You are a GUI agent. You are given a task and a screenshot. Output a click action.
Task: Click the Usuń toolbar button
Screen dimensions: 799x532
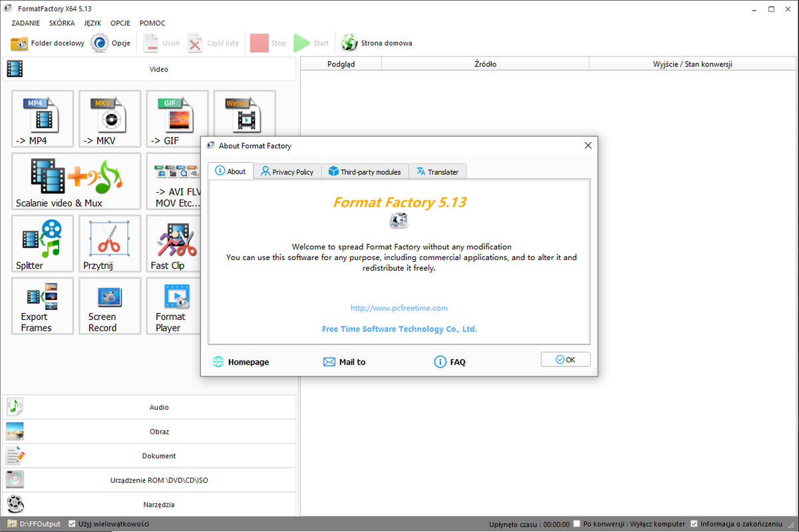(161, 43)
